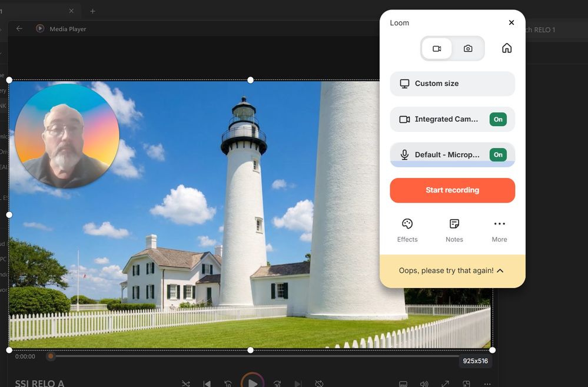Click the bottom-right recording area handle
Screen dimensions: 588x387
pyautogui.click(x=493, y=350)
